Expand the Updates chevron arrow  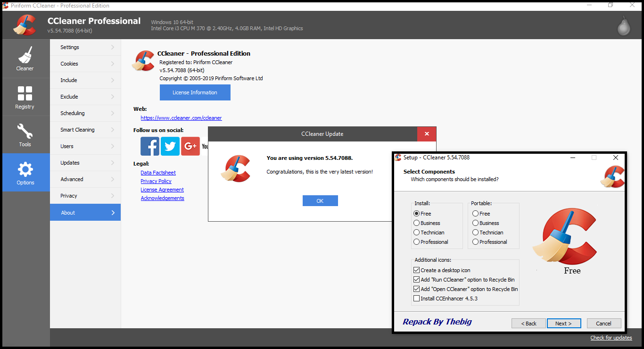click(x=113, y=163)
